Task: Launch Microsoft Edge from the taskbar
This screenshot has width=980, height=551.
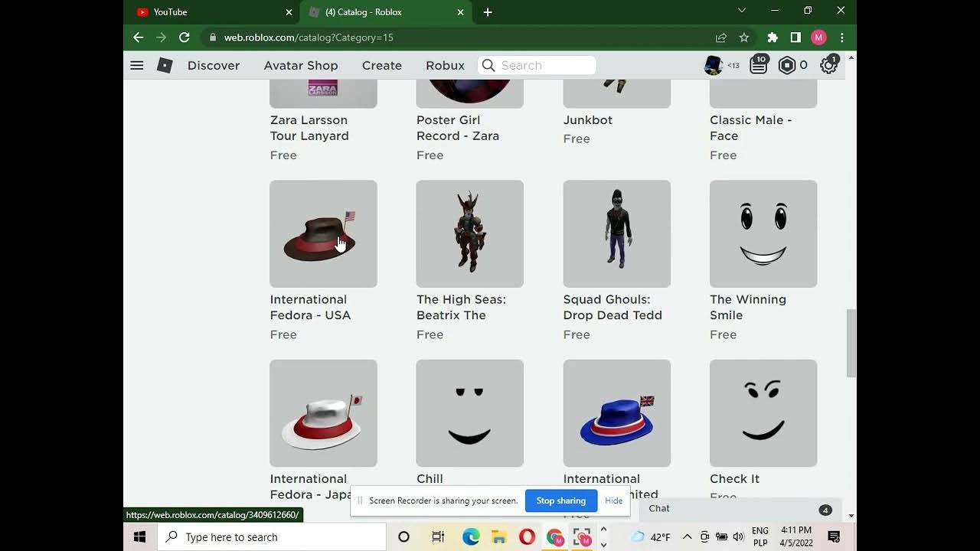Action: click(471, 537)
